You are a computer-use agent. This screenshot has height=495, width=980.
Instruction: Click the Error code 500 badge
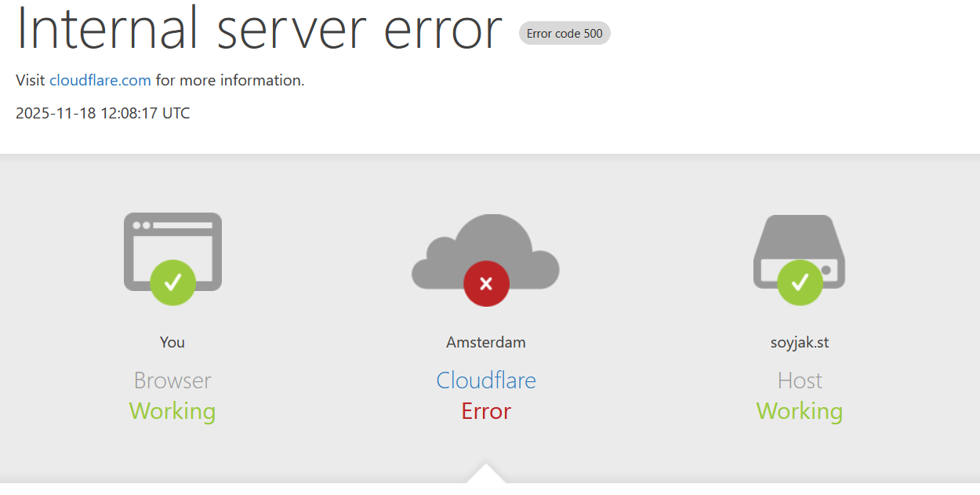[564, 34]
